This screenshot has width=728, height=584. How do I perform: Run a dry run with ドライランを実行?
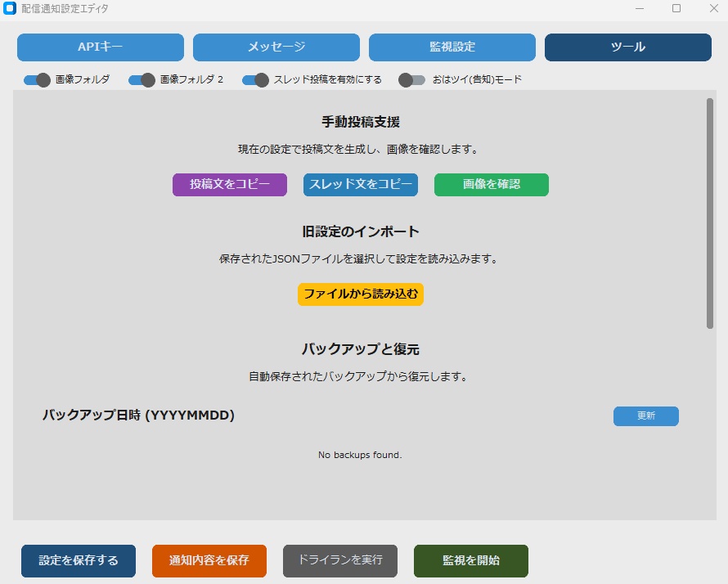(339, 561)
